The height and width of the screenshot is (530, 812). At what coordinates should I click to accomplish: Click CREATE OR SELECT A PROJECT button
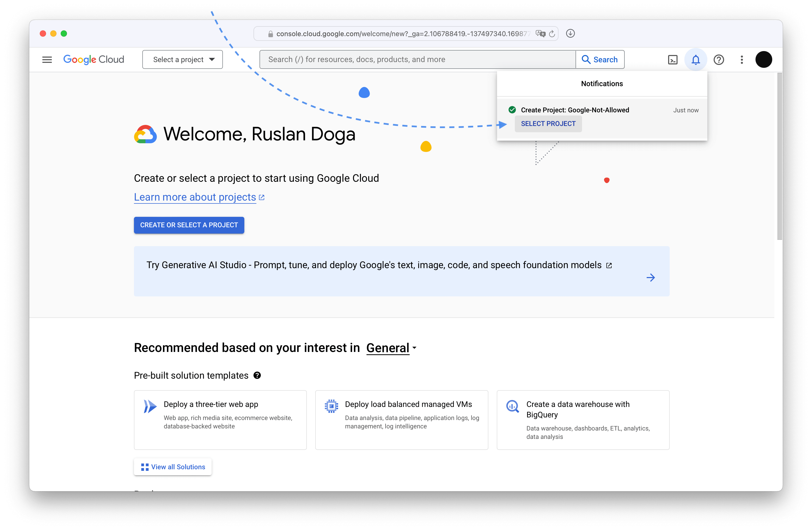(x=189, y=225)
